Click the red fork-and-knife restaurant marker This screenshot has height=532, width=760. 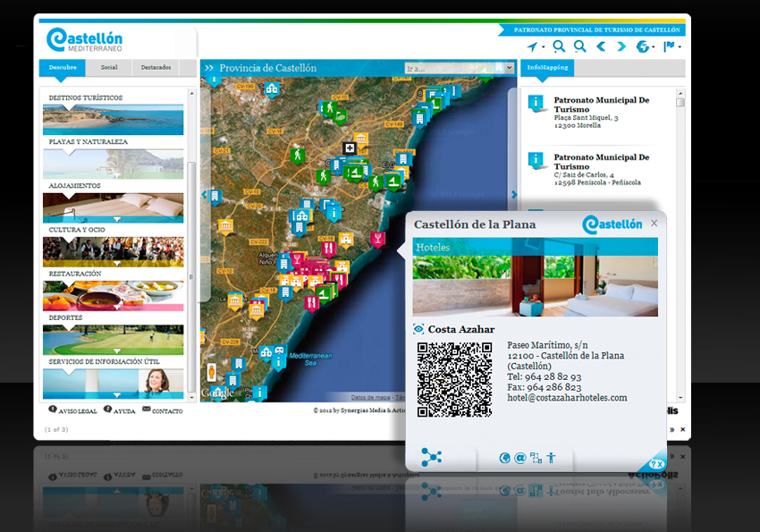[329, 249]
